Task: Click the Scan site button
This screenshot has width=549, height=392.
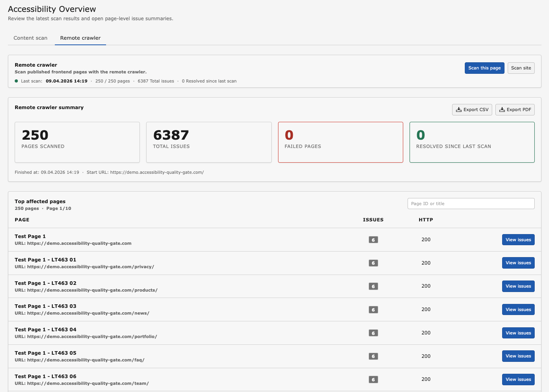Action: (x=521, y=68)
